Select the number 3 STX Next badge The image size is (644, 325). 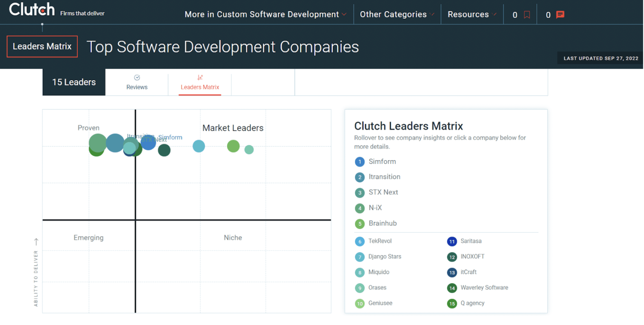click(359, 193)
